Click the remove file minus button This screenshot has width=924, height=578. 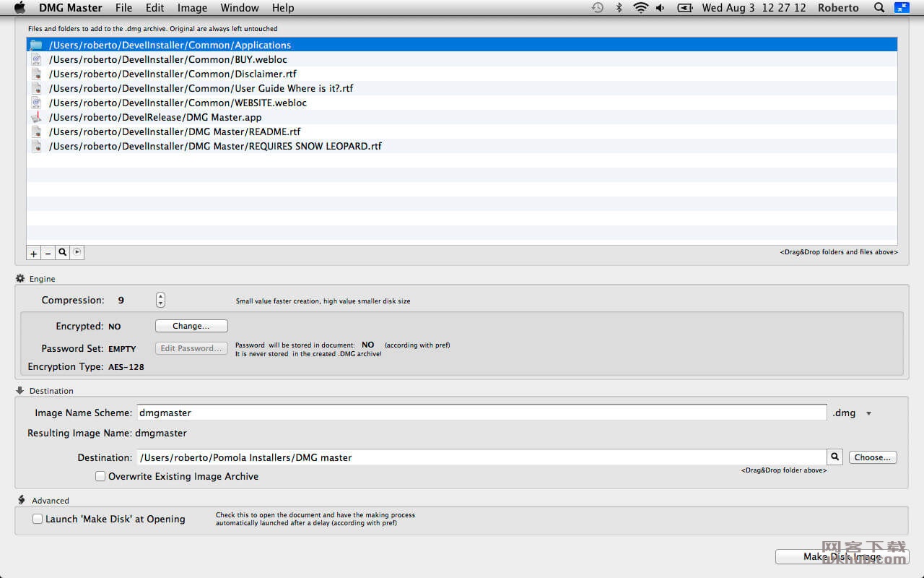[48, 253]
